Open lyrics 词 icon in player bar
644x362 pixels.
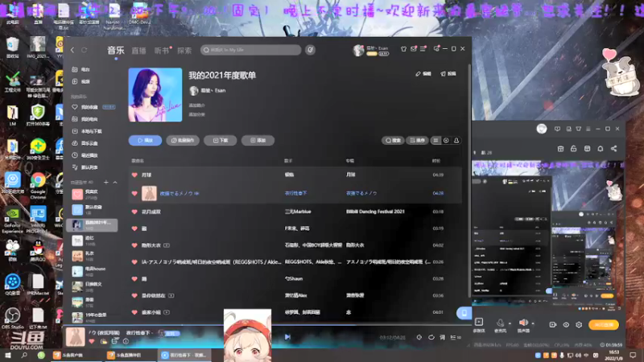coord(442,337)
